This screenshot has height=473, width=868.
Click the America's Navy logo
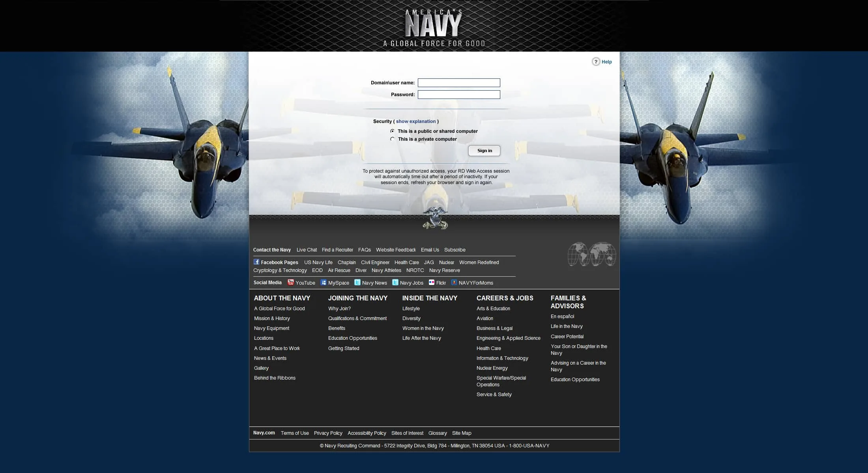(x=434, y=28)
